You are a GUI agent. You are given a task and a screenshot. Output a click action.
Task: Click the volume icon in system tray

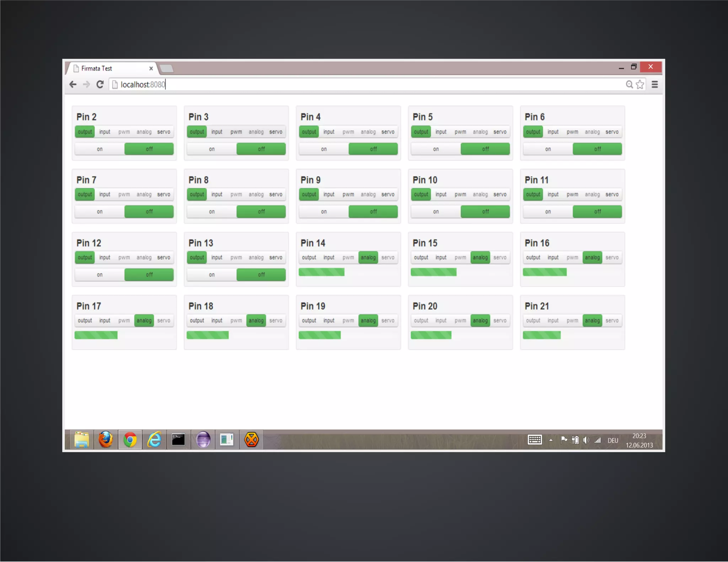click(586, 440)
